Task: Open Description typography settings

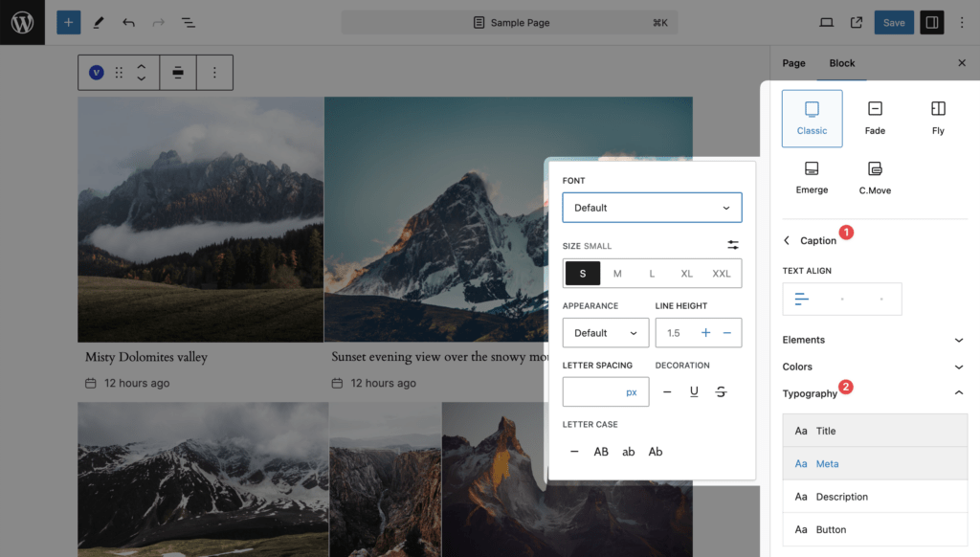Action: 875,497
